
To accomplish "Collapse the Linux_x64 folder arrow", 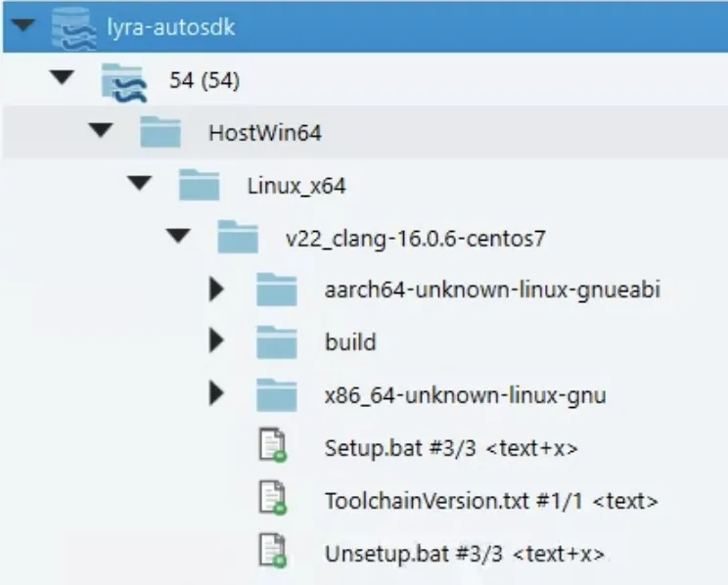I will point(140,184).
